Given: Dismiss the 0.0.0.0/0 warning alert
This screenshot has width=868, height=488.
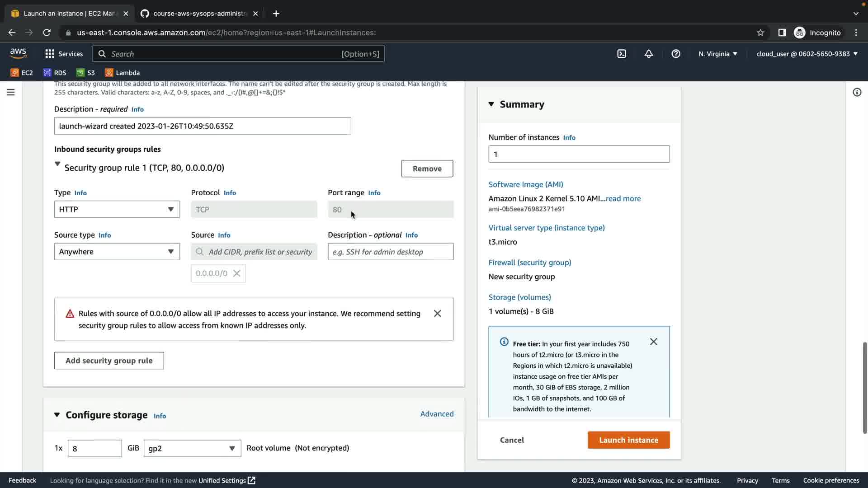Looking at the screenshot, I should pos(437,314).
